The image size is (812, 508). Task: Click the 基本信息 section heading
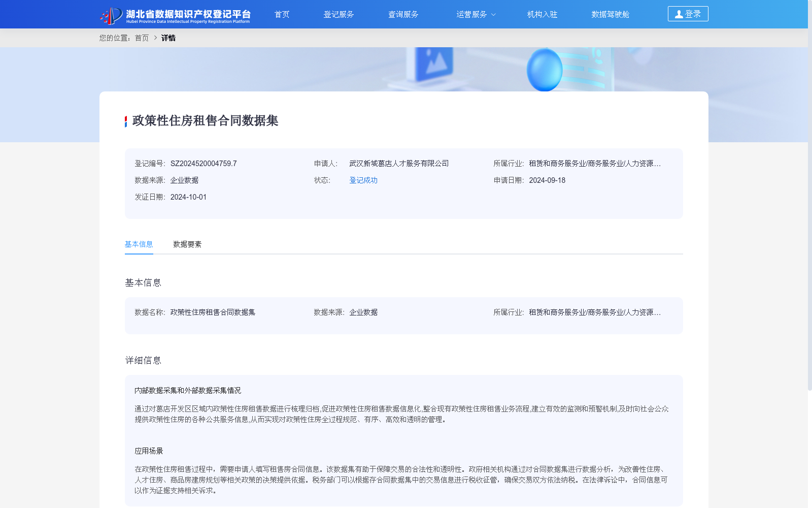[143, 283]
